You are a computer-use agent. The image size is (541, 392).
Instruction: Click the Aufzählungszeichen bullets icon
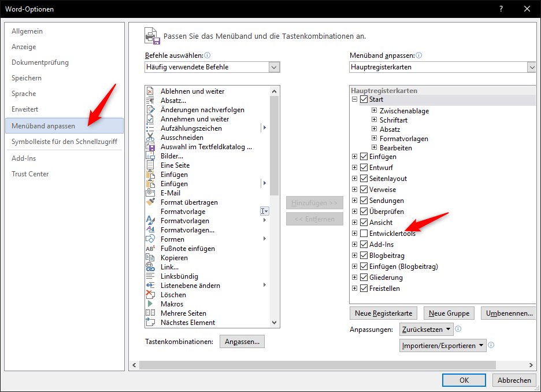(x=150, y=128)
